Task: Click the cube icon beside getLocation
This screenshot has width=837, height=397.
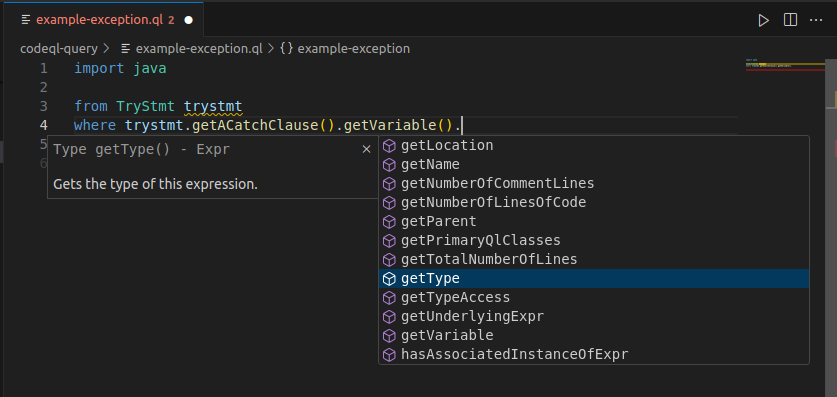Action: 390,145
